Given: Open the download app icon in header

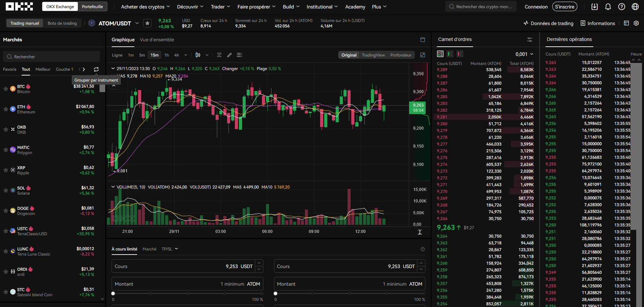Looking at the screenshot, I should tap(595, 7).
